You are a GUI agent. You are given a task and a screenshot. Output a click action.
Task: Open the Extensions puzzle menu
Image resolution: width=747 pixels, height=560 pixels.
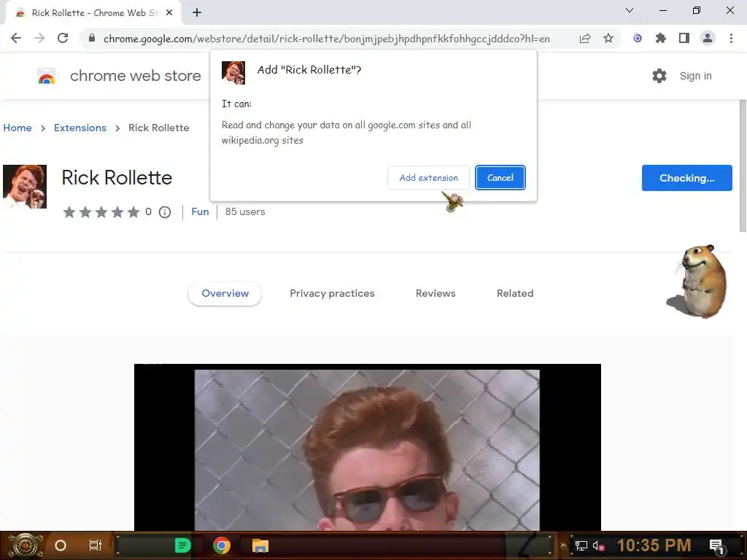click(x=661, y=38)
